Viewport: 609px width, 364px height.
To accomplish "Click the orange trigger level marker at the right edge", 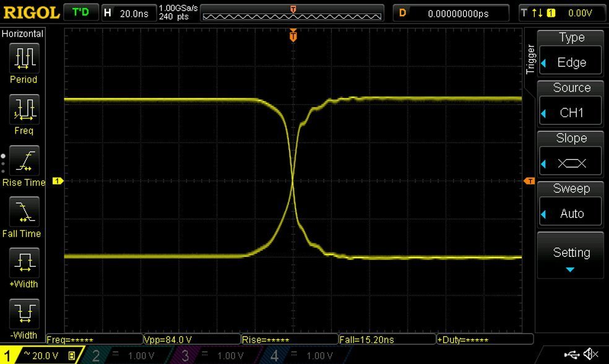I will [x=529, y=181].
